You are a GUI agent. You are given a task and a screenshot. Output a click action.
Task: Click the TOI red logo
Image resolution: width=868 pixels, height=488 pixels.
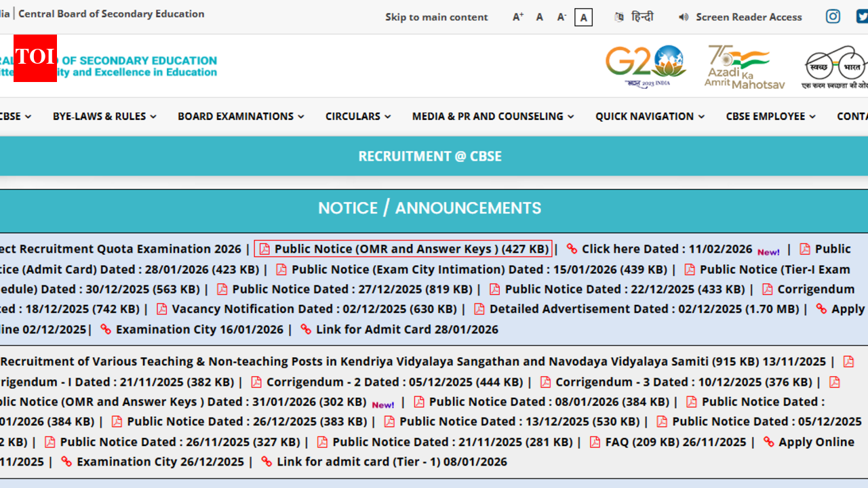coord(35,58)
